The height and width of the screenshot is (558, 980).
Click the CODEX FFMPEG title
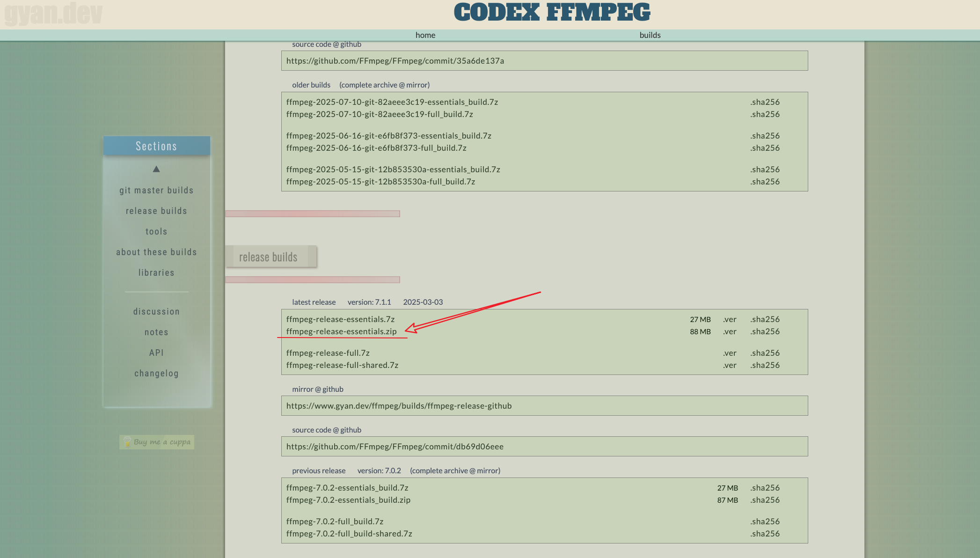point(552,13)
